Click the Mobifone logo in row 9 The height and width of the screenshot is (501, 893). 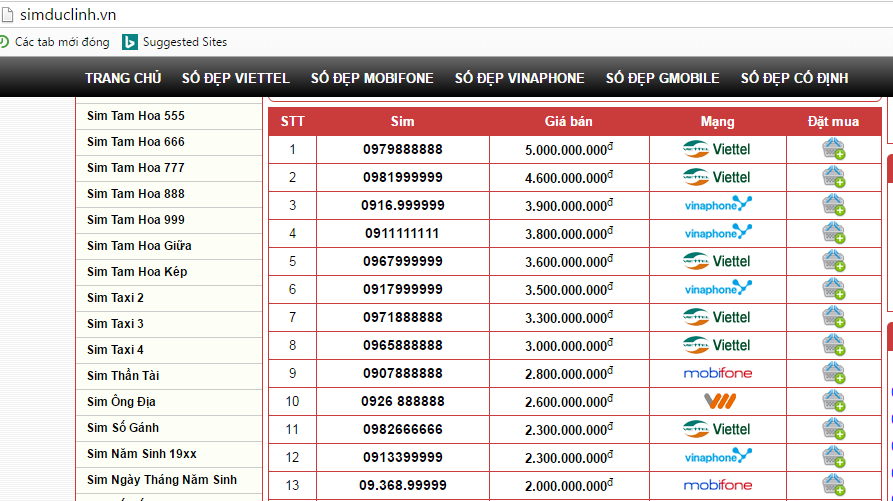pyautogui.click(x=717, y=373)
